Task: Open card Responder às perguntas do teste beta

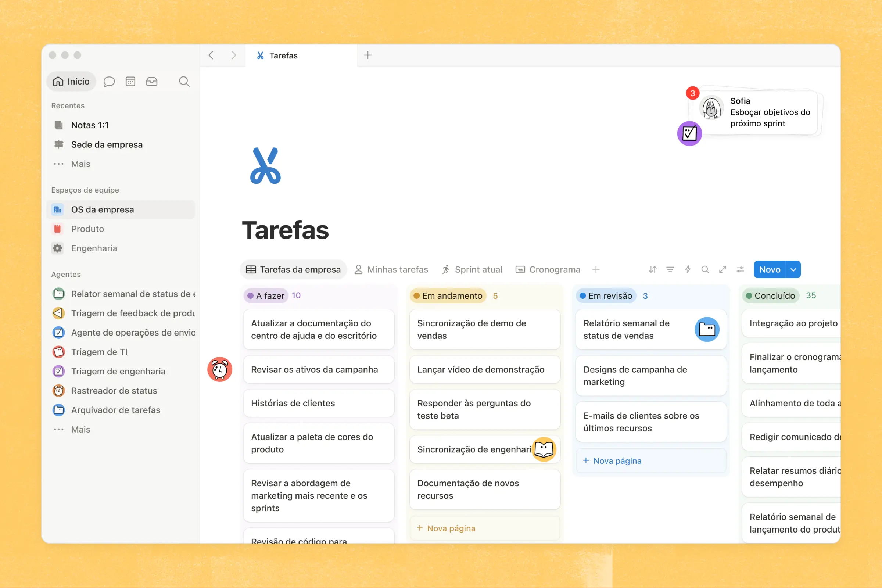Action: (485, 409)
